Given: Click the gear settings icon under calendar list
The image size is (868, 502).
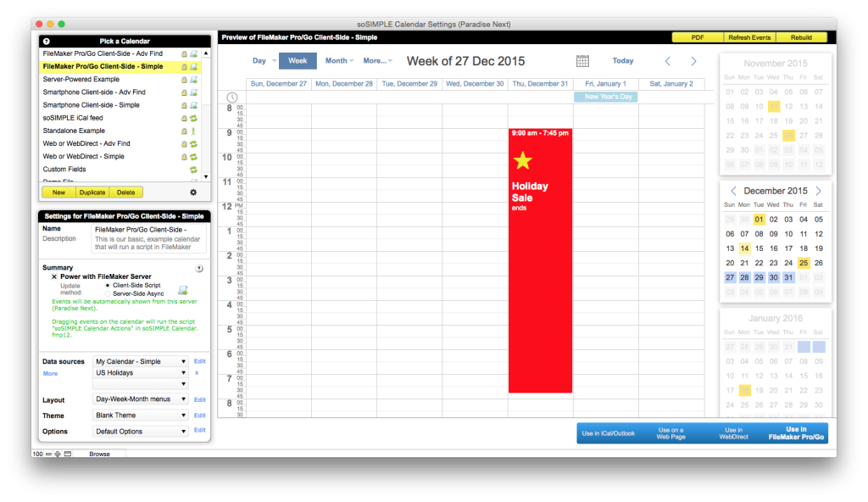Looking at the screenshot, I should 192,192.
